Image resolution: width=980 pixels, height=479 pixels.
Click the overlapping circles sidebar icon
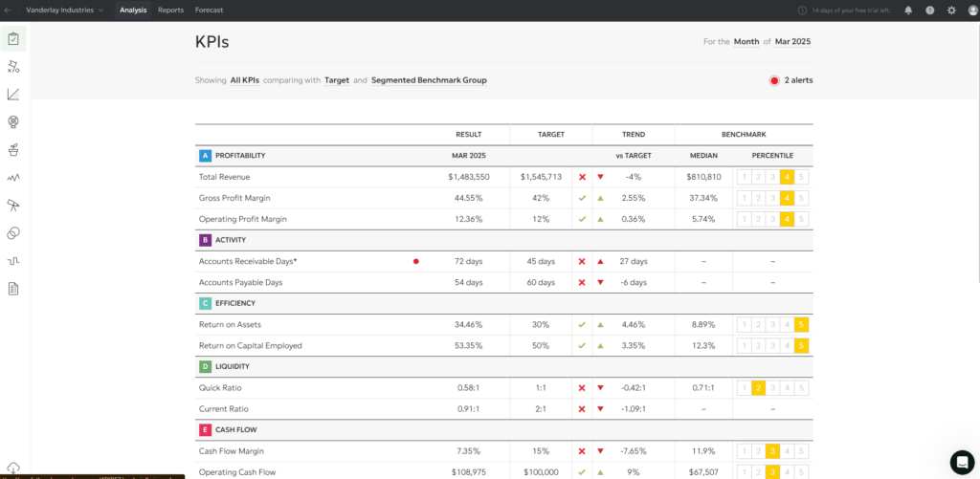[13, 233]
